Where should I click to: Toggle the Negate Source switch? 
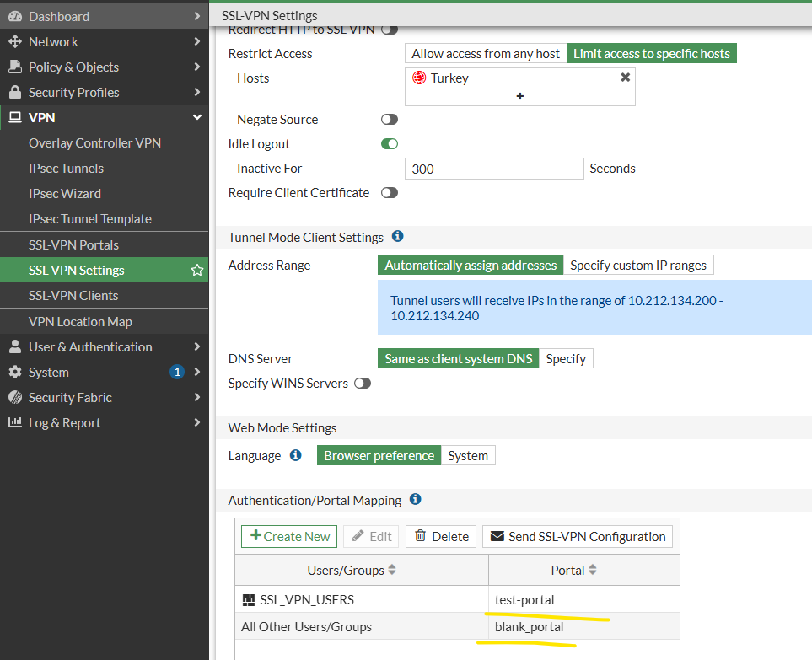[x=390, y=120]
